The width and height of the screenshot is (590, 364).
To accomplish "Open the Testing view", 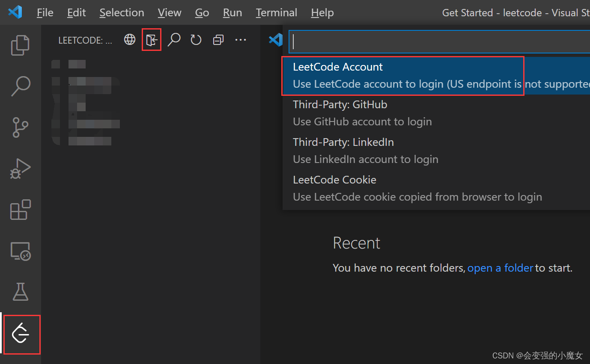I will click(x=20, y=292).
